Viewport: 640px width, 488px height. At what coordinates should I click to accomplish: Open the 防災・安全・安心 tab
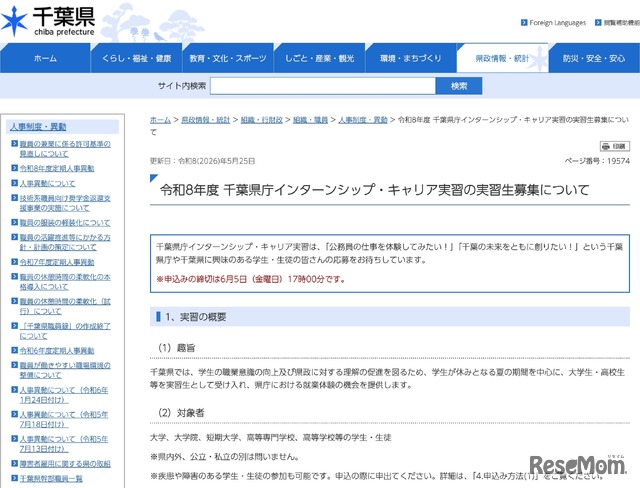coord(594,58)
